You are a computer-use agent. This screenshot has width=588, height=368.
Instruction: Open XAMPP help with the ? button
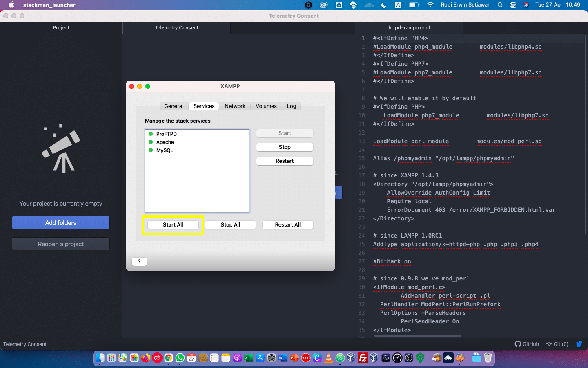[139, 262]
